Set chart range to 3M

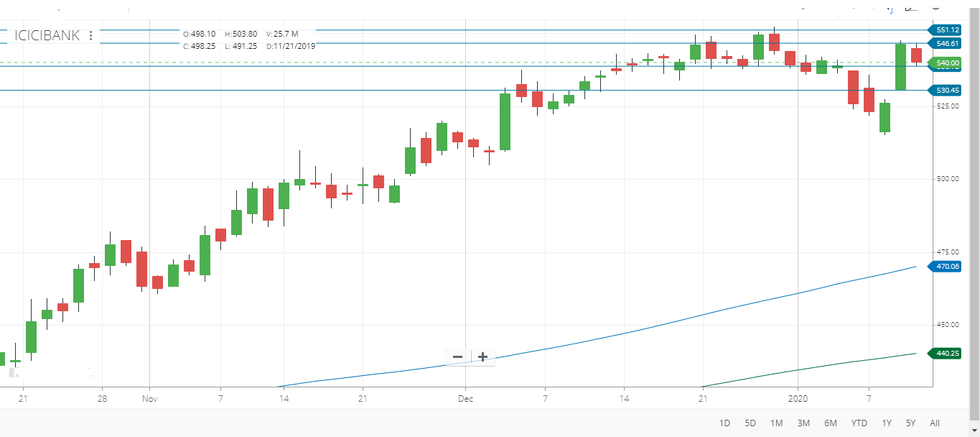click(x=803, y=423)
